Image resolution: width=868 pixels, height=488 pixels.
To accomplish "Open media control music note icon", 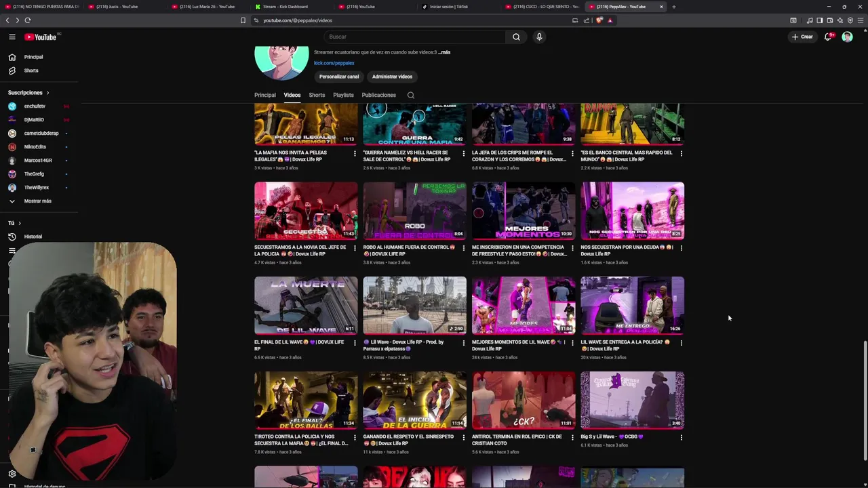I will 809,20.
